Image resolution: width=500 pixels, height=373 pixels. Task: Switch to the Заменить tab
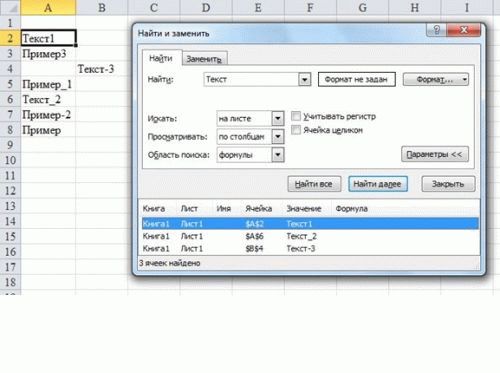click(x=204, y=59)
